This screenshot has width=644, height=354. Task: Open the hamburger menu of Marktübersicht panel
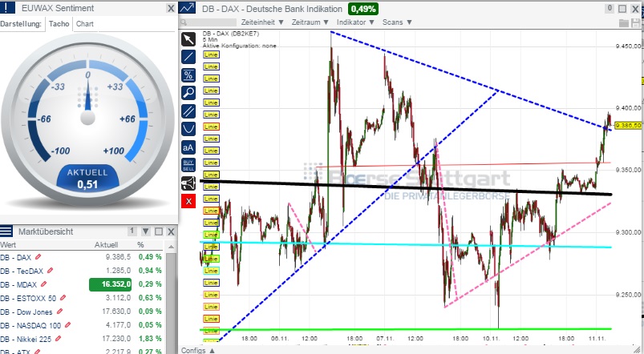[x=6, y=231]
